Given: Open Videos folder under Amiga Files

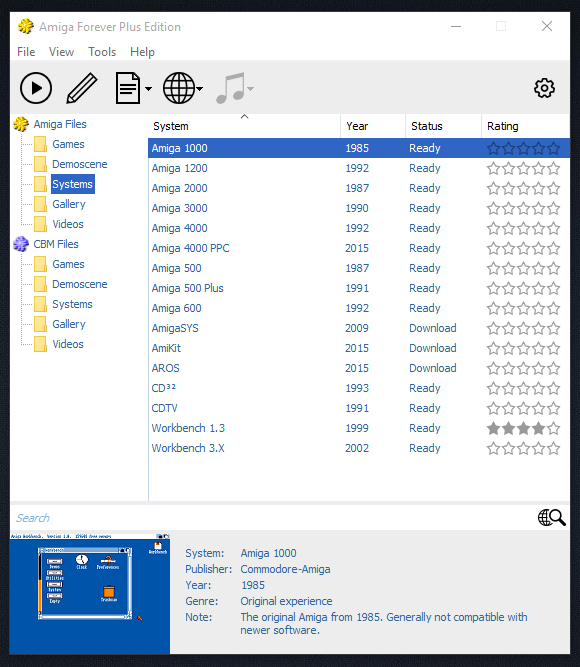Looking at the screenshot, I should [x=68, y=224].
